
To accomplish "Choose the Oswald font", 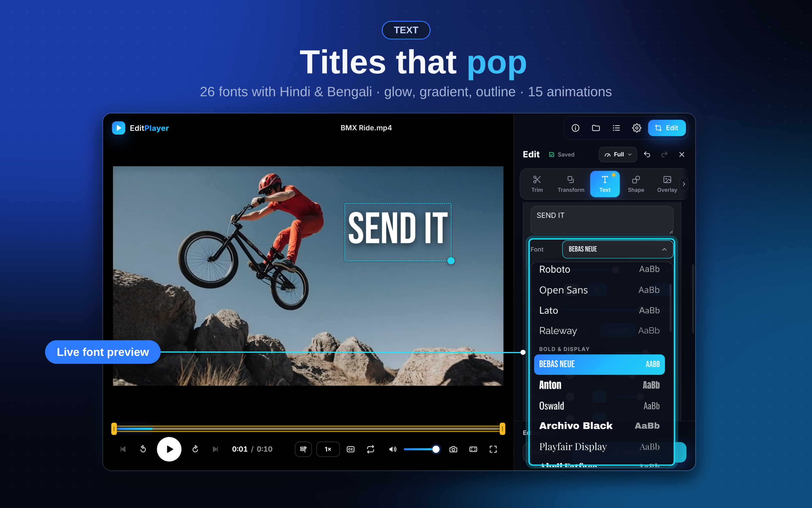I will tap(599, 406).
